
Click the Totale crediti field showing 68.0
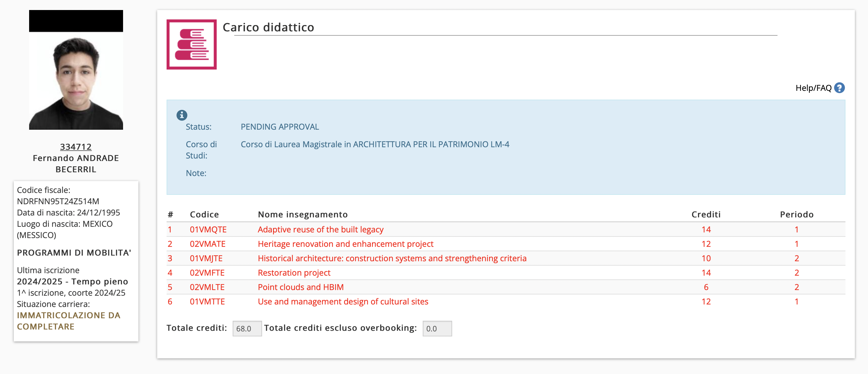[x=247, y=329]
